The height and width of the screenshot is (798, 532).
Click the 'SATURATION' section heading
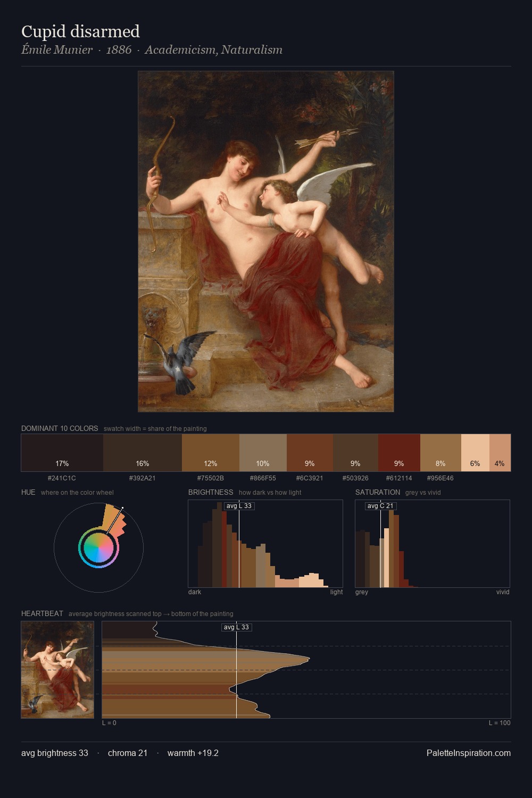[378, 492]
